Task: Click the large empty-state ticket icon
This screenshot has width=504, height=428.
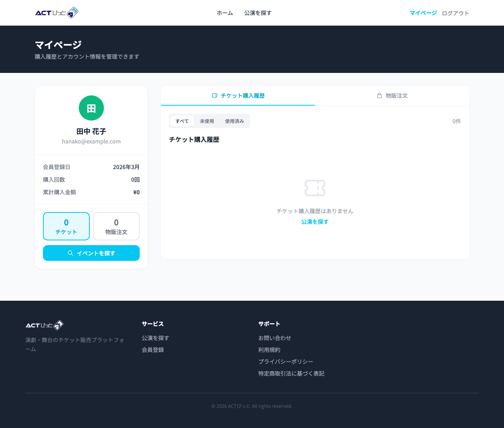Action: tap(315, 188)
